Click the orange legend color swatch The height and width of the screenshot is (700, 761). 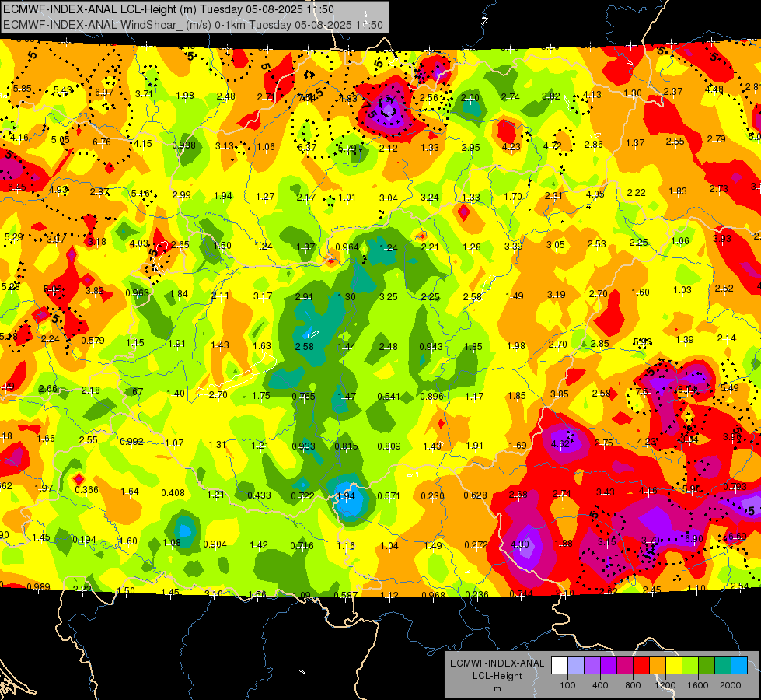point(658,666)
